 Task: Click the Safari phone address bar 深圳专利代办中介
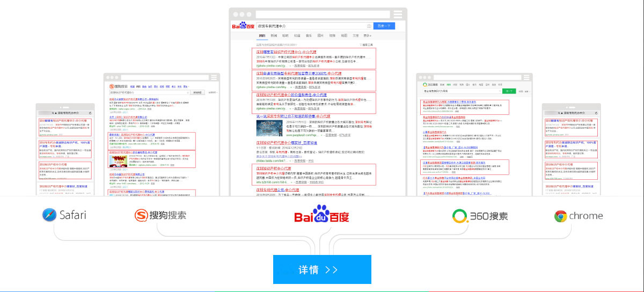coord(65,113)
